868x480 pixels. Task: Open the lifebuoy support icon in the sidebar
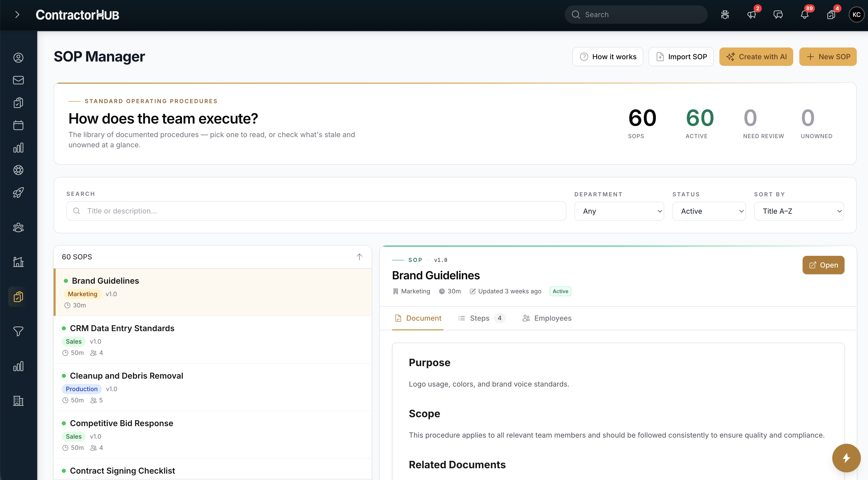click(18, 170)
